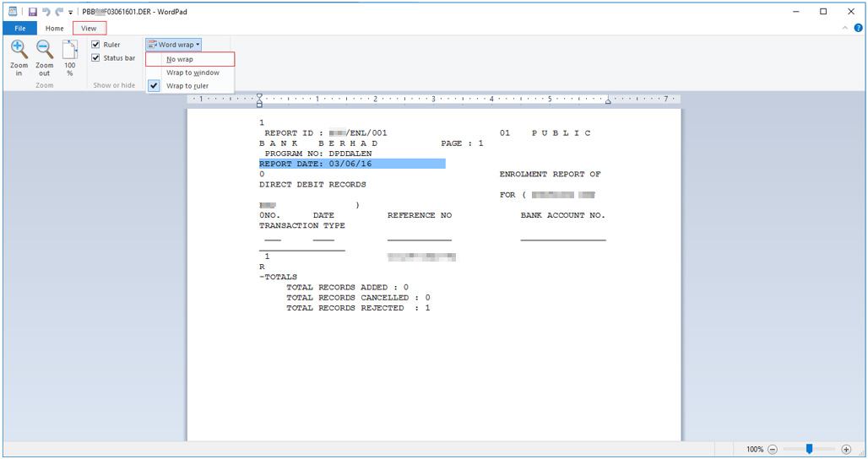Collapse the Word wrap dropdown
The image size is (868, 459).
point(173,45)
